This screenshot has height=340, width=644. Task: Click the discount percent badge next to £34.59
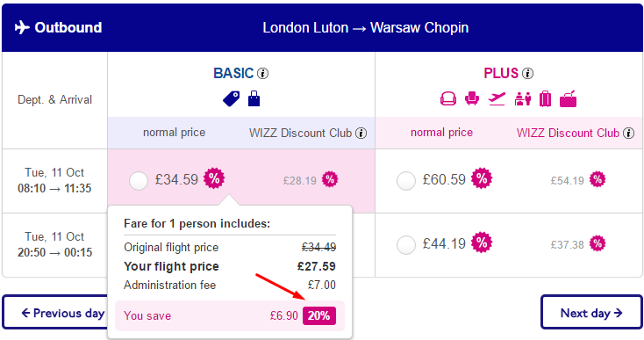[x=214, y=178]
